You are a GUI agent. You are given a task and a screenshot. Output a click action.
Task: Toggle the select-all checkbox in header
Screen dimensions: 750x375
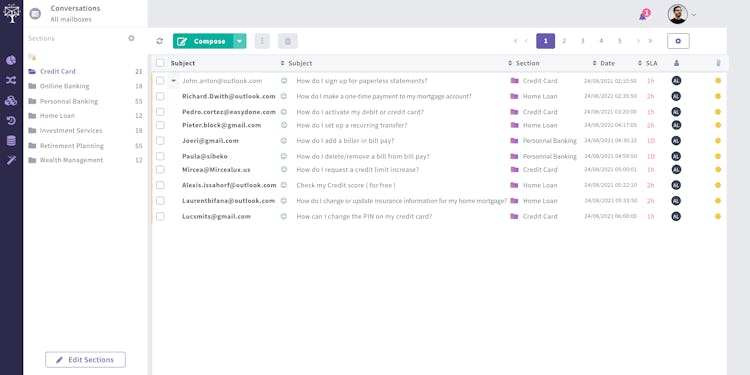[x=160, y=63]
